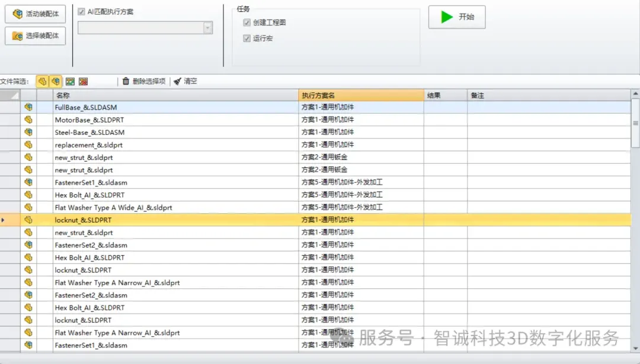Click the table's top-left select-all corner
The height and width of the screenshot is (364, 640).
pyautogui.click(x=10, y=95)
